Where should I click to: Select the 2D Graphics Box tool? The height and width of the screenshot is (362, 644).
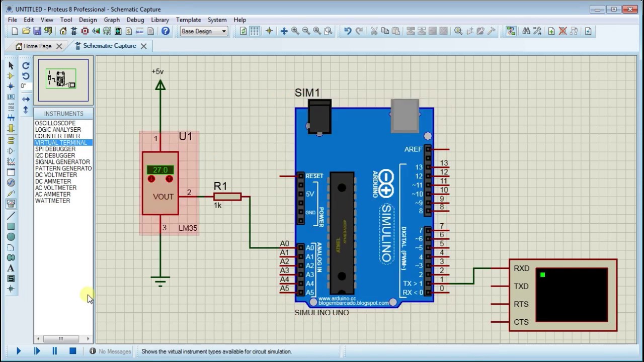point(11,226)
